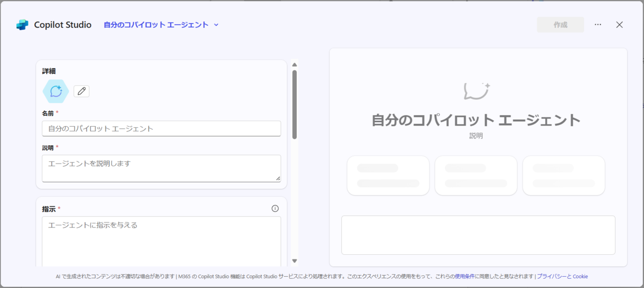Screen dimensions: 644x288
Task: Open the 自分のコパイロット エージェント dropdown
Action: coord(162,25)
